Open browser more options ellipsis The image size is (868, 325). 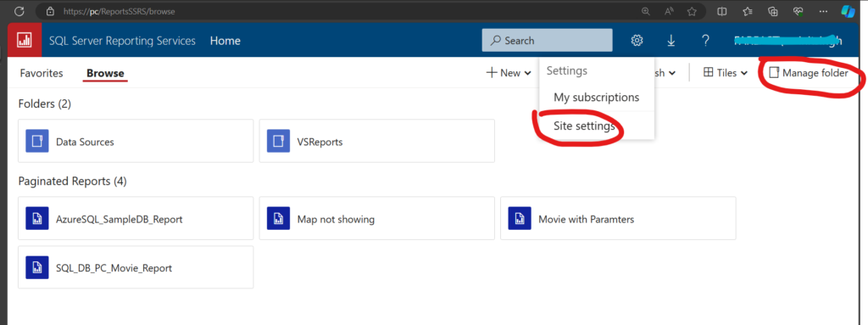coord(823,11)
